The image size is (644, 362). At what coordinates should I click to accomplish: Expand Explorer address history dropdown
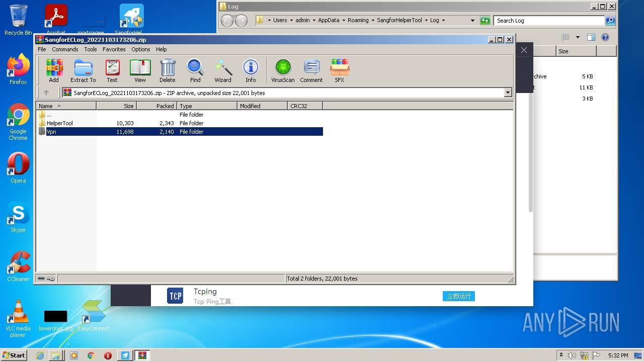(472, 21)
